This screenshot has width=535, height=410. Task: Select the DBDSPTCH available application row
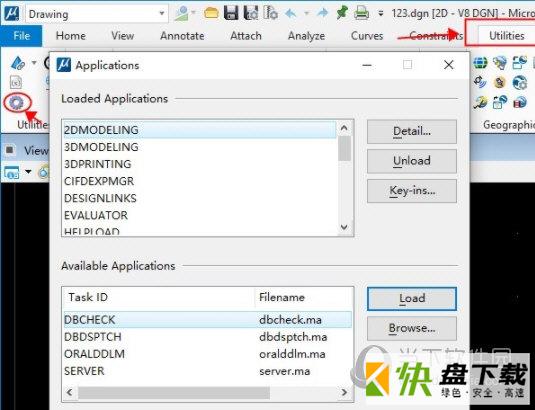(x=207, y=337)
